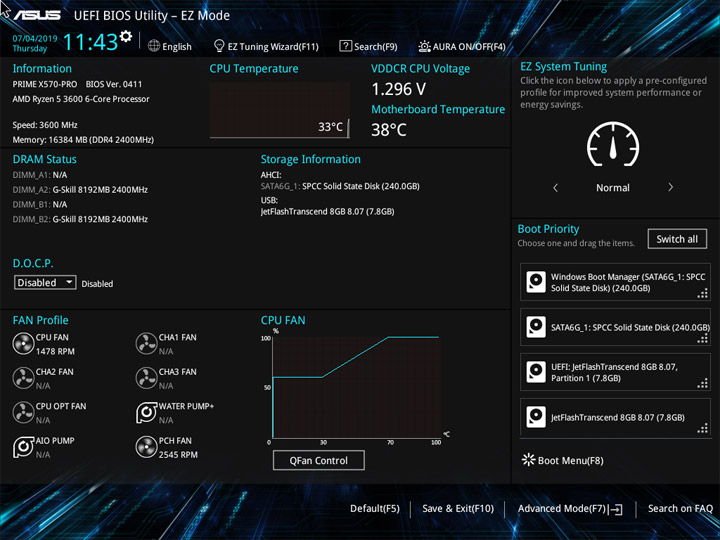
Task: Click the 1.296 V voltage value
Action: pyautogui.click(x=399, y=89)
